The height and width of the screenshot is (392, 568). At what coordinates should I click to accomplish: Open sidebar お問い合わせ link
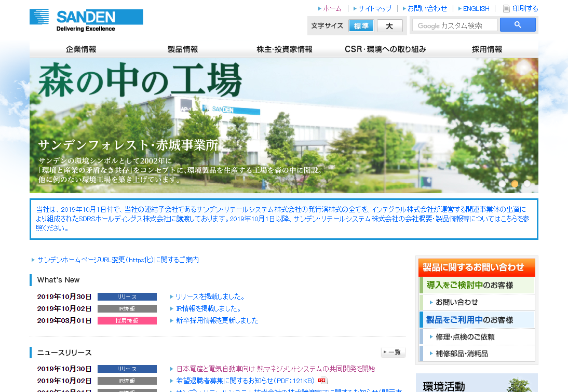point(456,302)
